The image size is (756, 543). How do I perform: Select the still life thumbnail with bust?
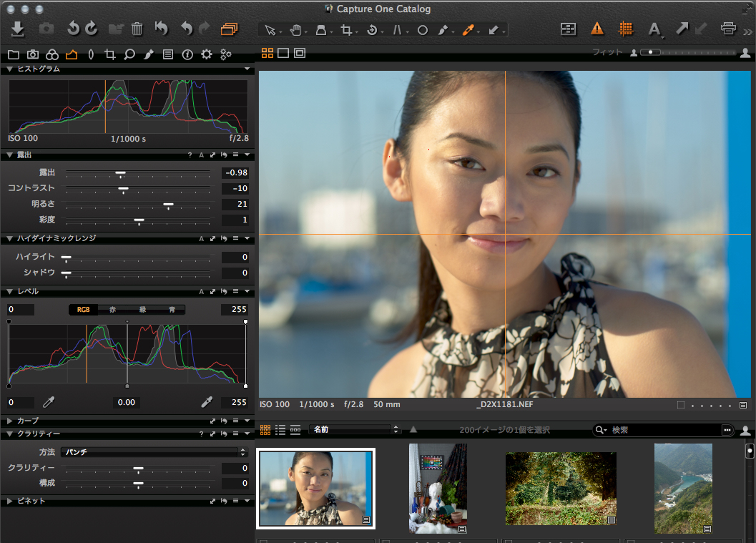click(x=438, y=488)
